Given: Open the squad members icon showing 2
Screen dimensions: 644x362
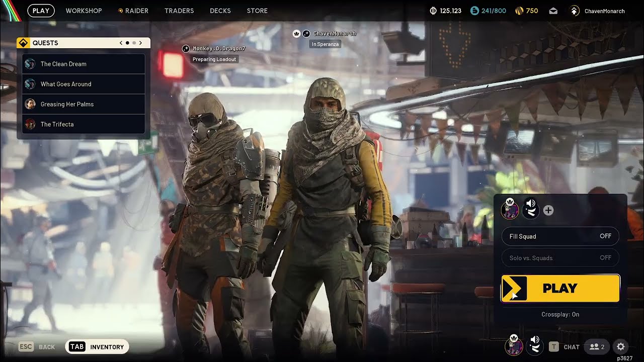Looking at the screenshot, I should 597,347.
